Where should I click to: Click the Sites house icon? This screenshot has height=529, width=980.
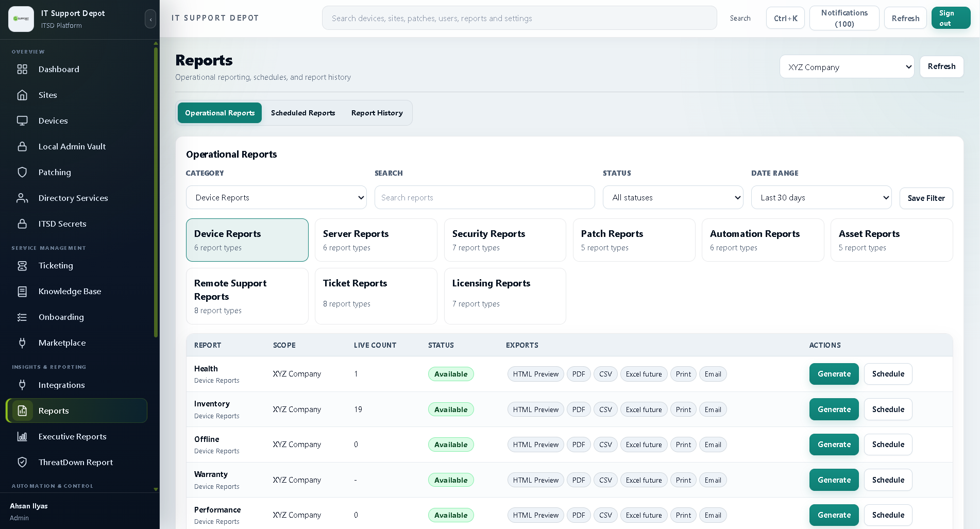pyautogui.click(x=22, y=95)
